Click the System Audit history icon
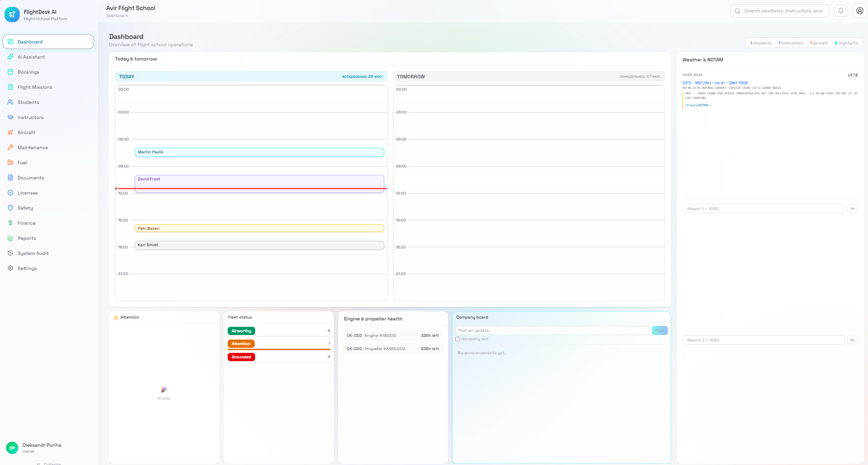Image resolution: width=868 pixels, height=465 pixels. (11, 253)
